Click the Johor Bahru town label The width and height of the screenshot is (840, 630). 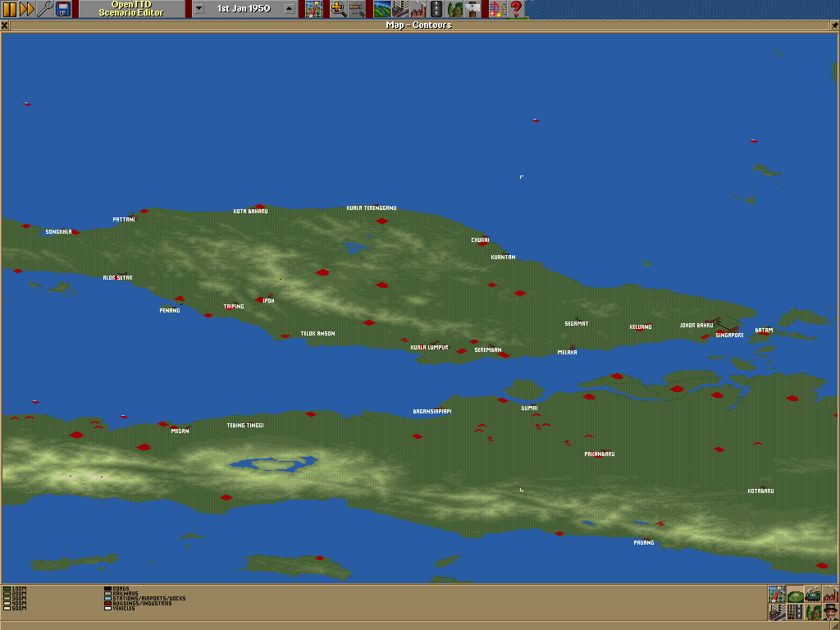(696, 325)
